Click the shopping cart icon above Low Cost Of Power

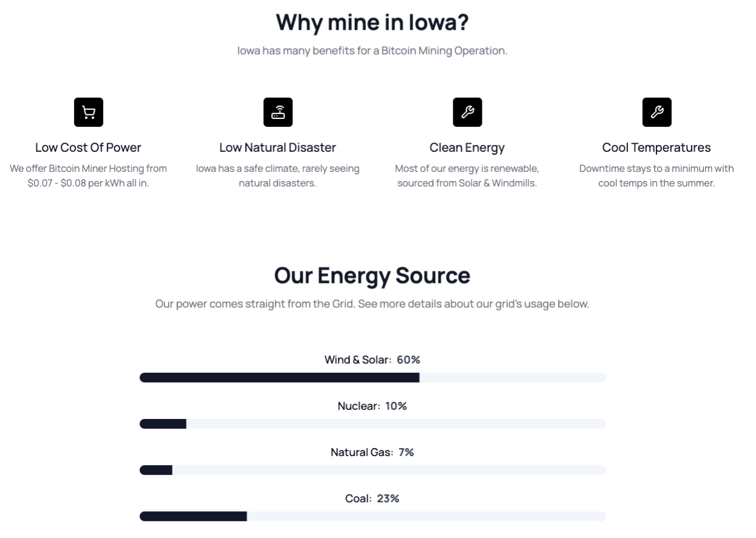click(x=89, y=112)
